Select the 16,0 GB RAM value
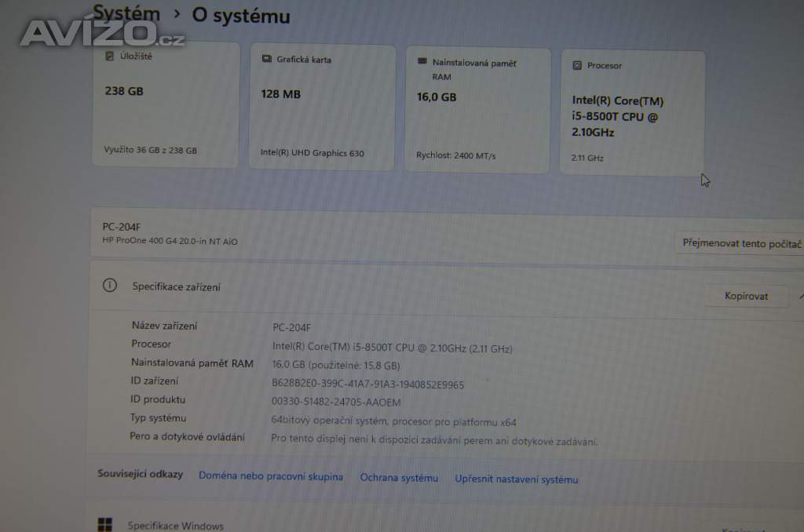This screenshot has width=804, height=532. [x=436, y=97]
